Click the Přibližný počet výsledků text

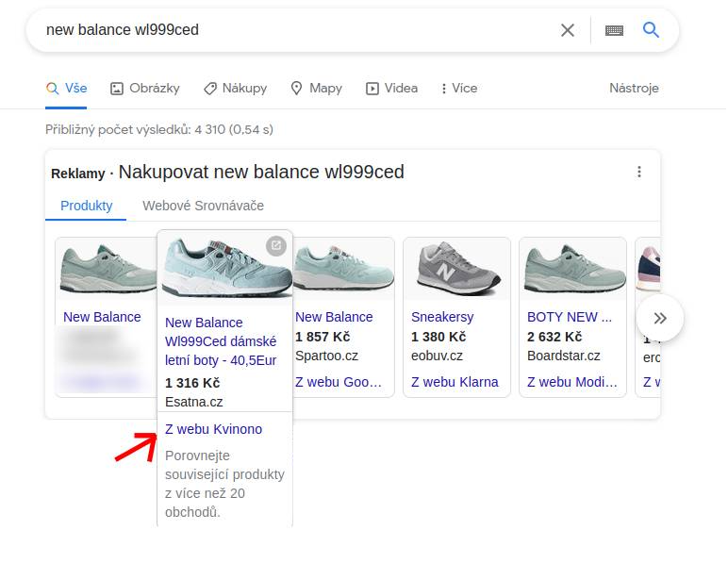click(x=159, y=129)
